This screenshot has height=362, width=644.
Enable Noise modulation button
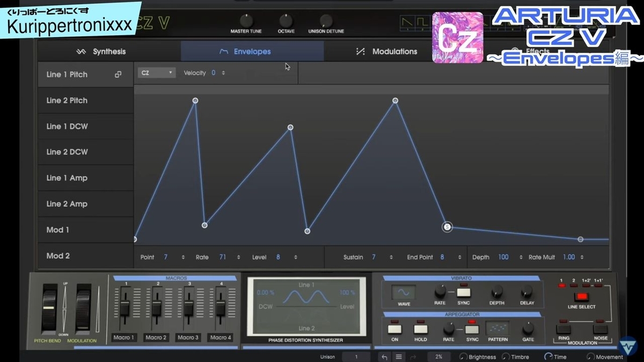[x=601, y=329]
